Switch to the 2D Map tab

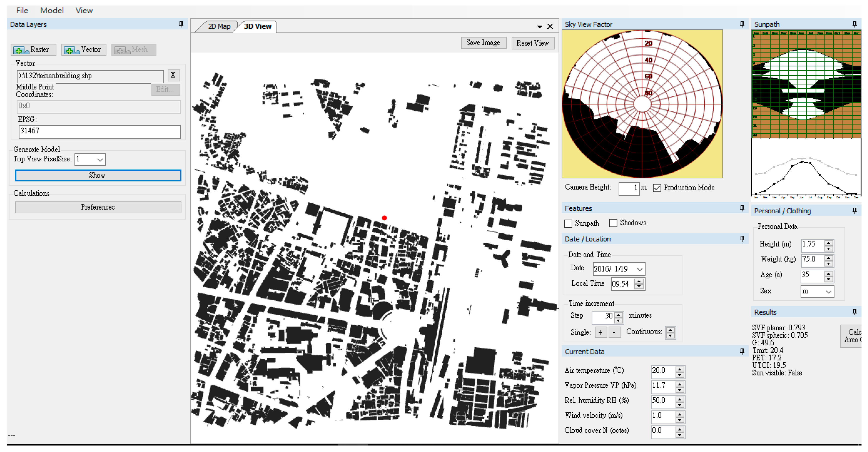pos(219,26)
